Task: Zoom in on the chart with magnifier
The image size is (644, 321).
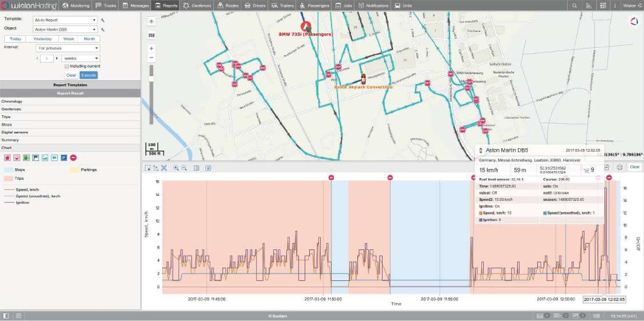Action: (176, 168)
